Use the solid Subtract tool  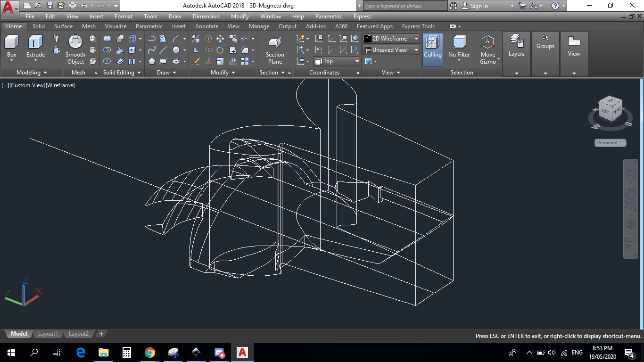tap(107, 50)
